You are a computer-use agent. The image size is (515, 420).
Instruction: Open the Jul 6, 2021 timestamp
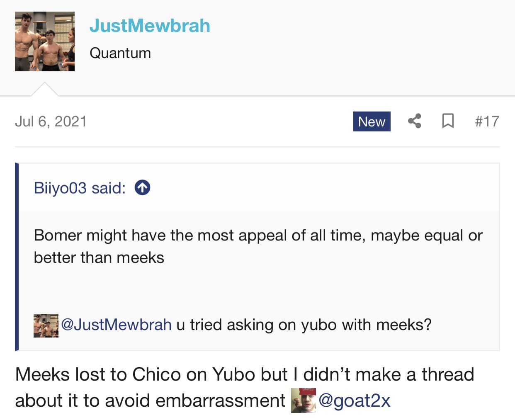[x=51, y=121]
